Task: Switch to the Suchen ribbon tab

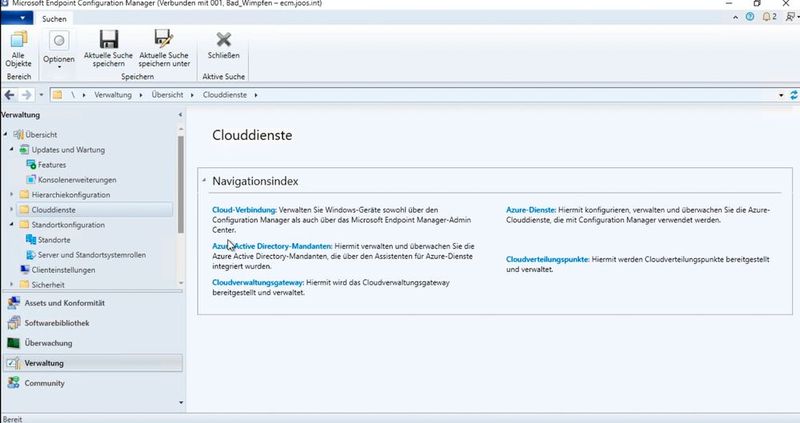Action: click(54, 19)
